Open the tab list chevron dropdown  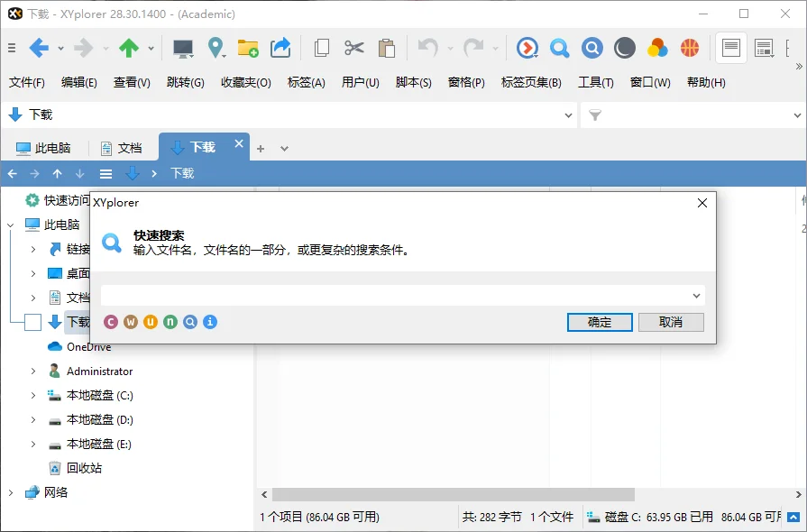284,149
